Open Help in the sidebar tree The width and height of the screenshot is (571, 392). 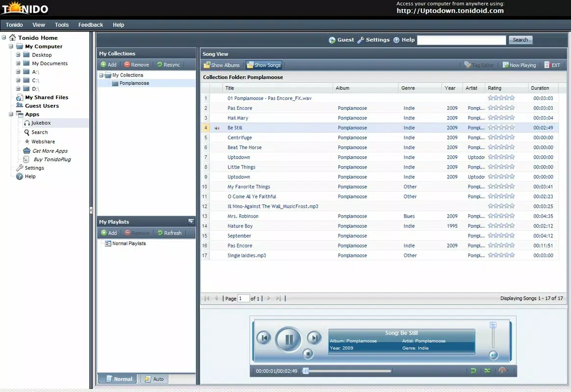(26, 176)
